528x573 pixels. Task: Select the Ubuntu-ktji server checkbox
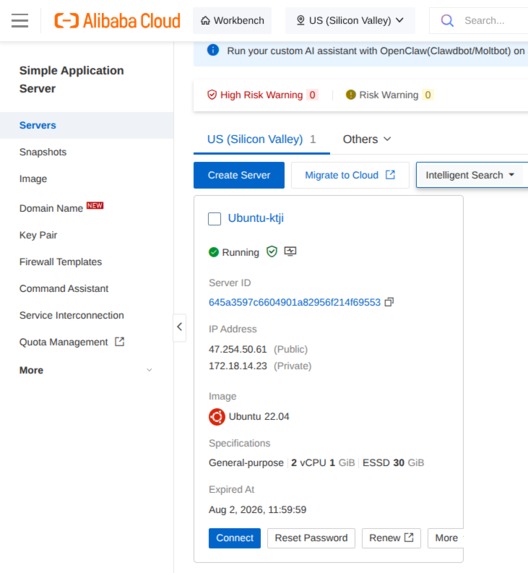(x=214, y=219)
